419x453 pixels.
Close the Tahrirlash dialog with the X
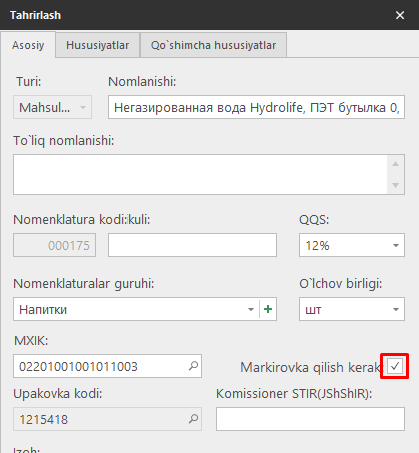pos(400,15)
